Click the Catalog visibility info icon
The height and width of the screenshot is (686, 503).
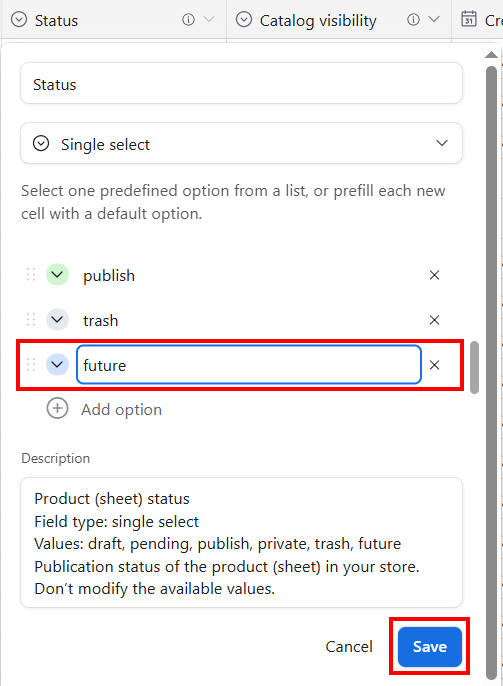[x=413, y=20]
